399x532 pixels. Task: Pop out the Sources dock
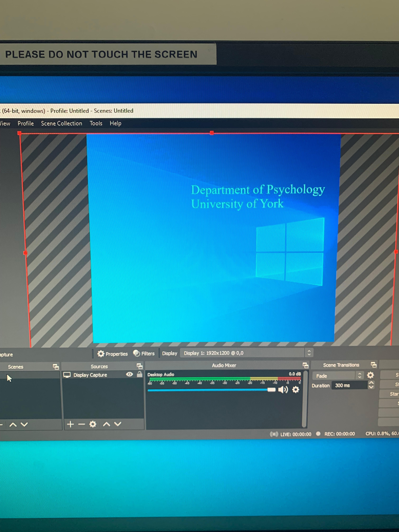pyautogui.click(x=139, y=366)
